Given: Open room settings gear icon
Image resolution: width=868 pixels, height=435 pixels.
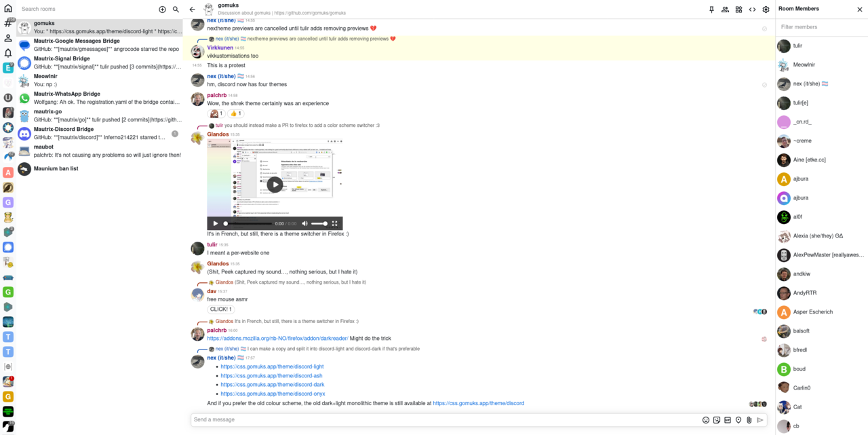Looking at the screenshot, I should pos(766,10).
